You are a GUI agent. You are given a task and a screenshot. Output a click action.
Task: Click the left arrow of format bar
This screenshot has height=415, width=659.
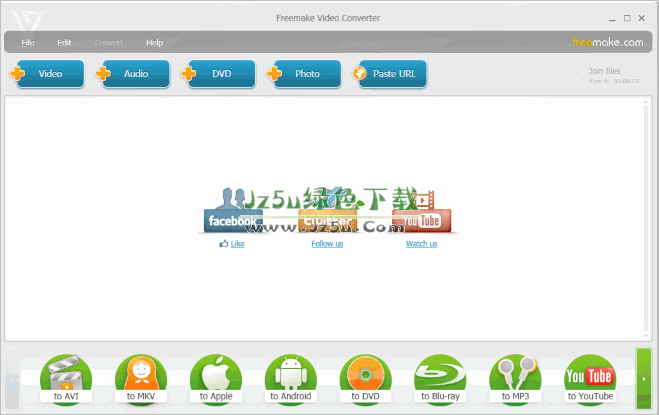pos(12,378)
